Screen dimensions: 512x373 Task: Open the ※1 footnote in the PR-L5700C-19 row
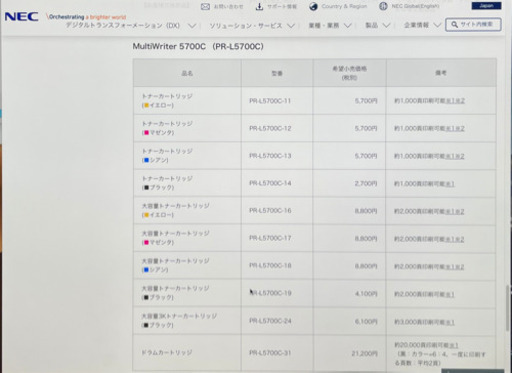(x=450, y=294)
